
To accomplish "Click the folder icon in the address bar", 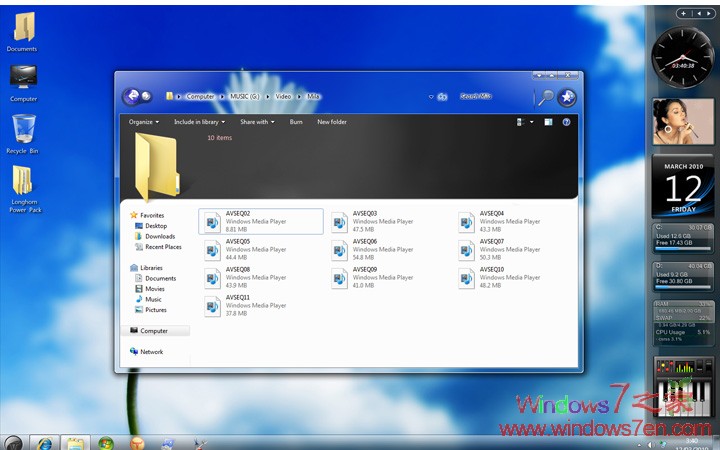I will pos(169,96).
